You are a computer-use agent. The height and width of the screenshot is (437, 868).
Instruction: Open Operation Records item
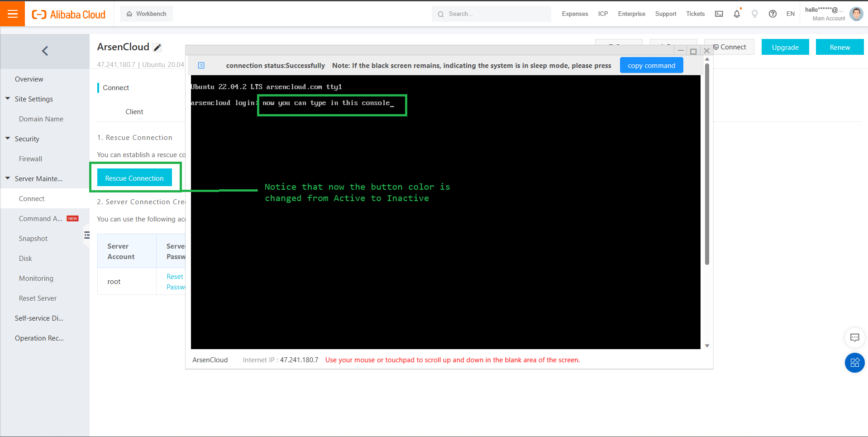pyautogui.click(x=39, y=338)
